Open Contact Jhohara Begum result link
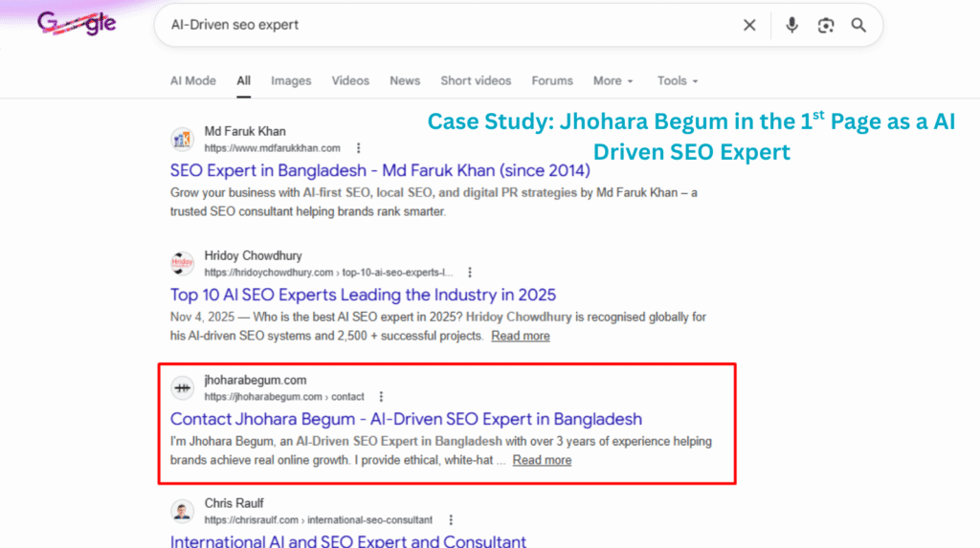This screenshot has height=548, width=980. 406,419
